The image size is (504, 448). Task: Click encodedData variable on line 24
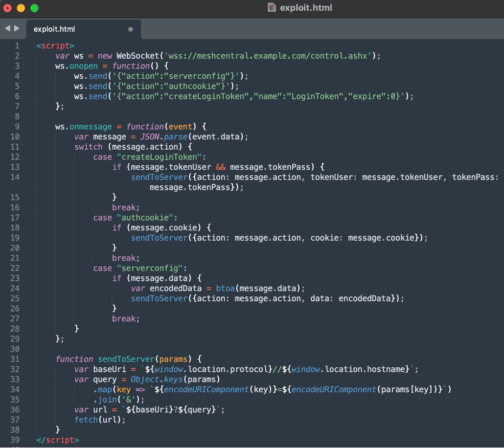176,289
